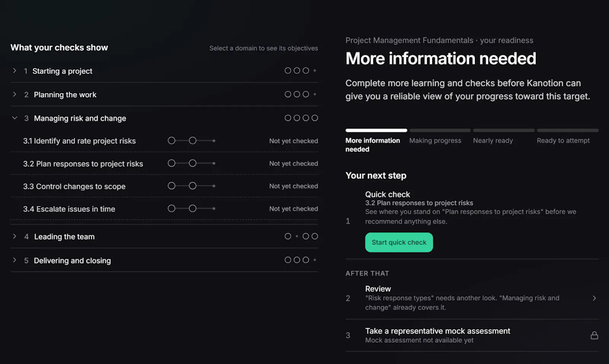Select Managing risk and change domain
The image size is (609, 364).
coord(164,118)
